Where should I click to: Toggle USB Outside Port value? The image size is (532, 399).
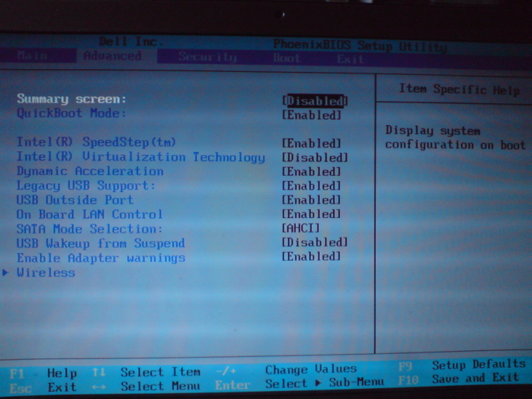(311, 200)
